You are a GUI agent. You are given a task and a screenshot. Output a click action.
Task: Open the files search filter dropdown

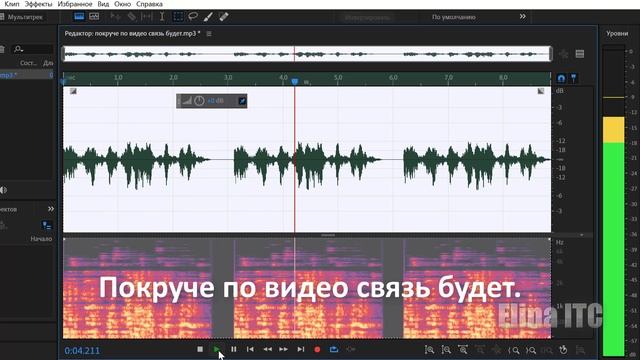(19, 49)
